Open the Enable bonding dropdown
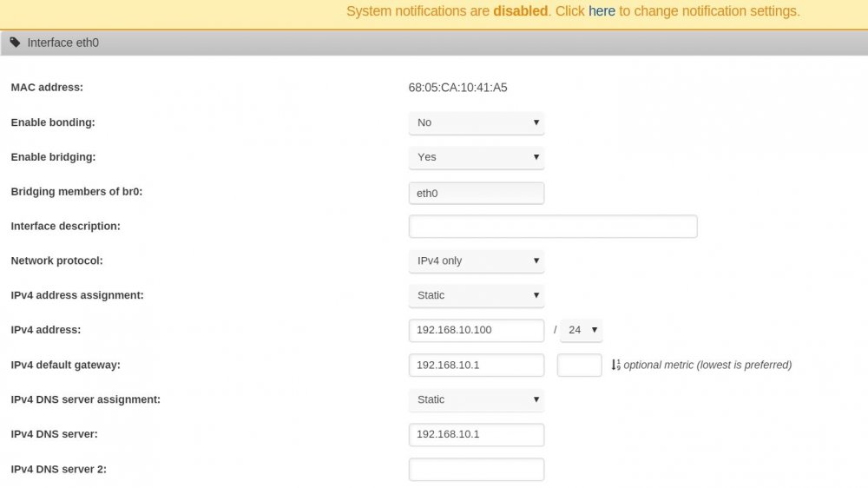Viewport: 868px width, 488px height. pyautogui.click(x=476, y=122)
